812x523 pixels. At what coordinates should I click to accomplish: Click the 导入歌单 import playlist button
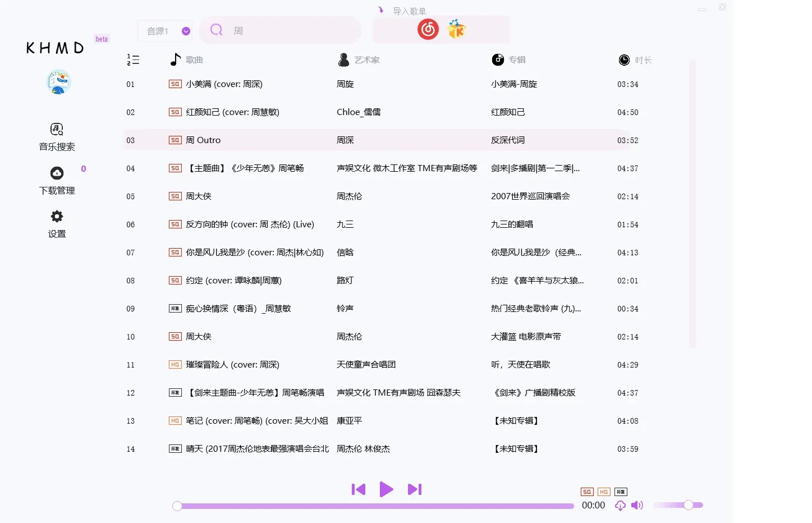click(409, 10)
